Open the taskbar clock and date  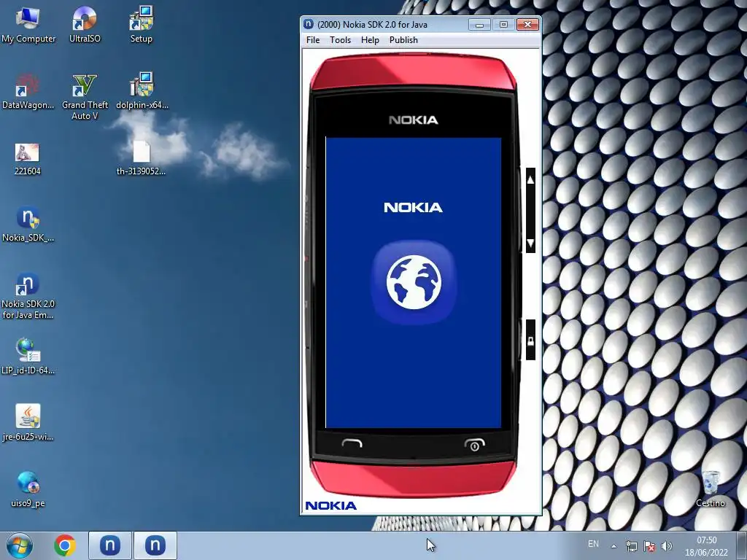706,546
